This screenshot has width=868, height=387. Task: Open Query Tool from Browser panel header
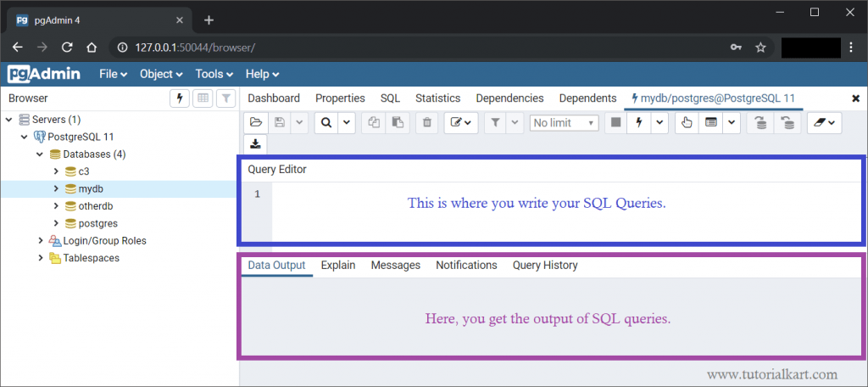(180, 98)
